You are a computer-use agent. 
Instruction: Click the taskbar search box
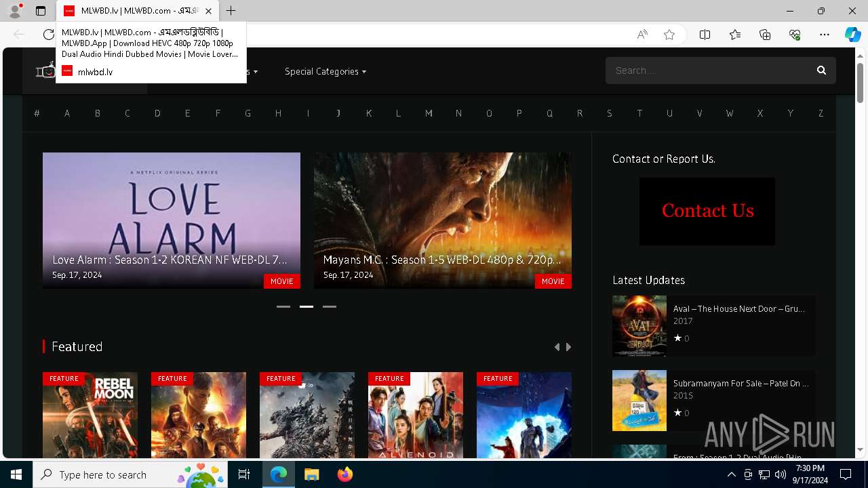pyautogui.click(x=130, y=474)
